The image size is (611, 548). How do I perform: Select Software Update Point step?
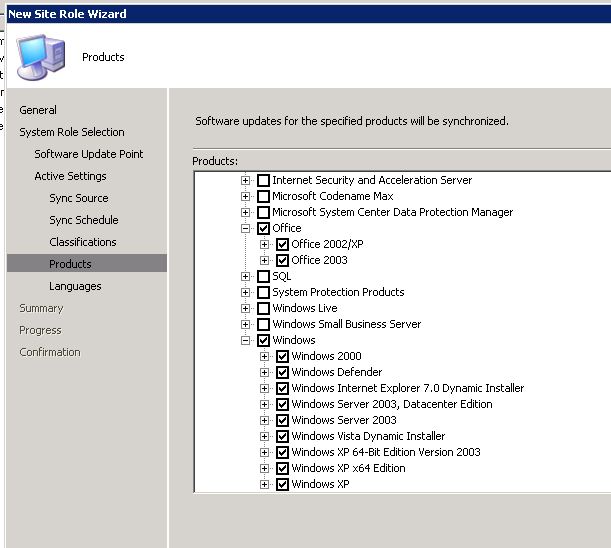pyautogui.click(x=88, y=154)
